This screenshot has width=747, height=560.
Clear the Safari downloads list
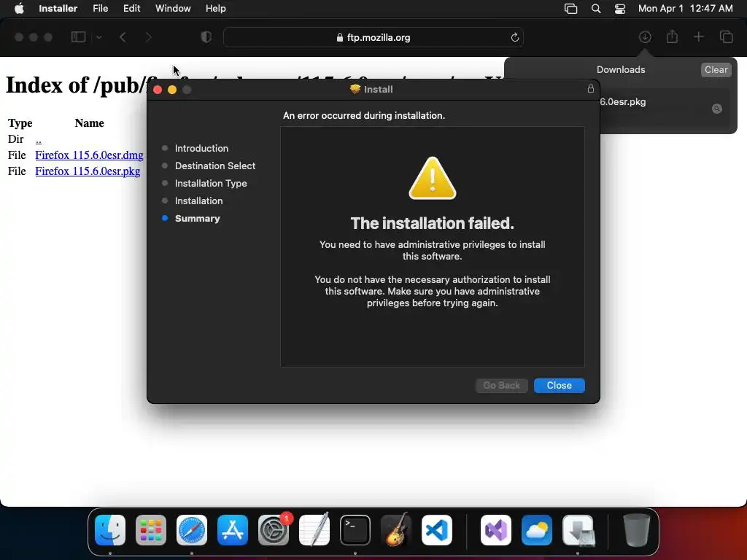[716, 69]
